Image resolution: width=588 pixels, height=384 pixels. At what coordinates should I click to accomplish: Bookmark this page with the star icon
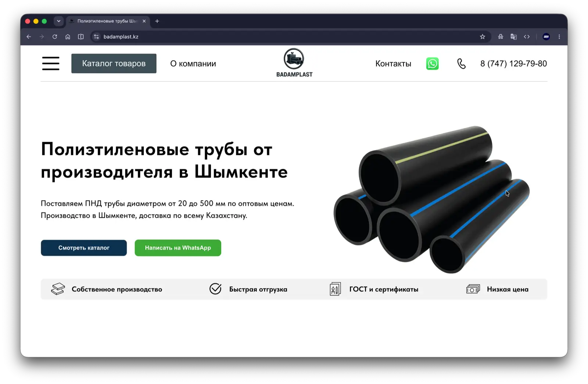[x=483, y=37]
